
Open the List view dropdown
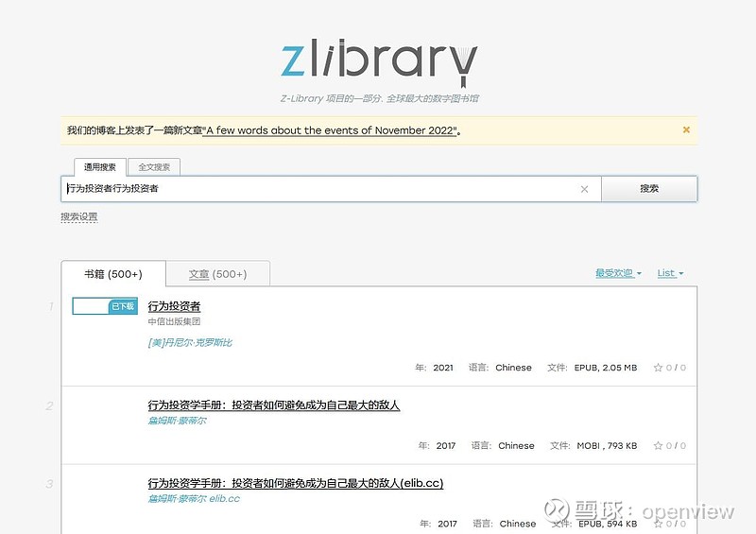(670, 273)
